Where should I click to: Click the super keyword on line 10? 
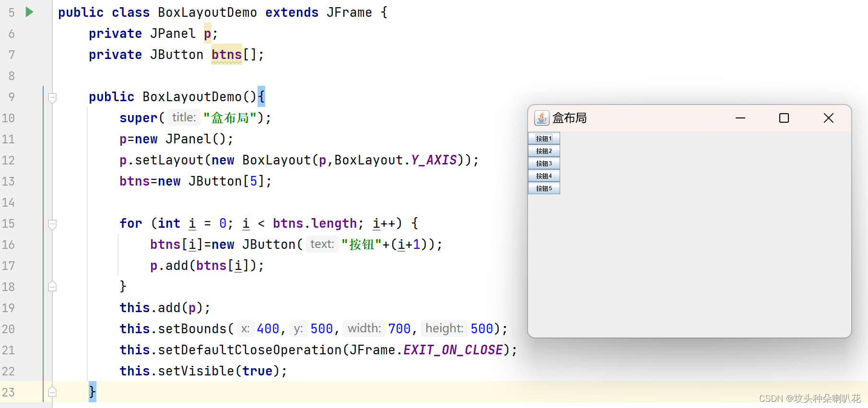pos(139,118)
